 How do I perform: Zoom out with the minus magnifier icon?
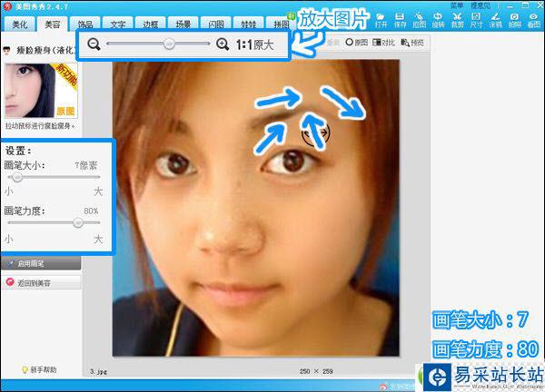[x=94, y=44]
